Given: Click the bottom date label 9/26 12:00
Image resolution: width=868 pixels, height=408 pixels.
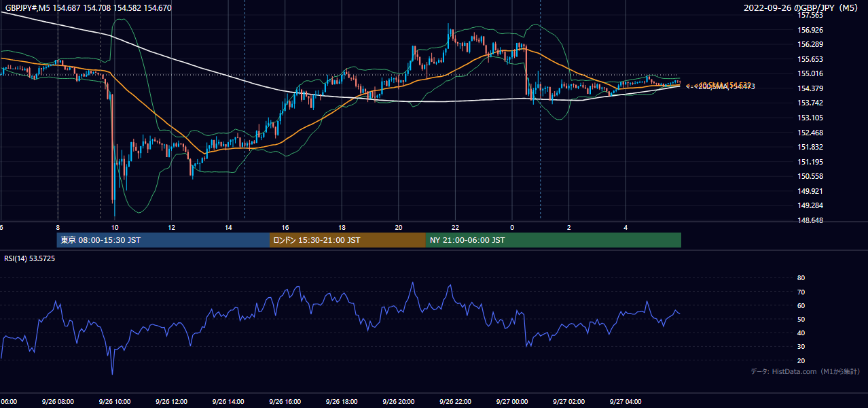Looking at the screenshot, I should tap(171, 402).
